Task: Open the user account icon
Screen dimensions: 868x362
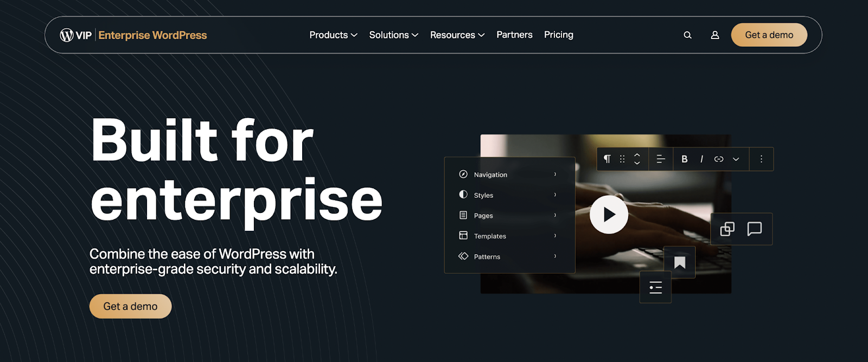Action: pyautogui.click(x=715, y=35)
